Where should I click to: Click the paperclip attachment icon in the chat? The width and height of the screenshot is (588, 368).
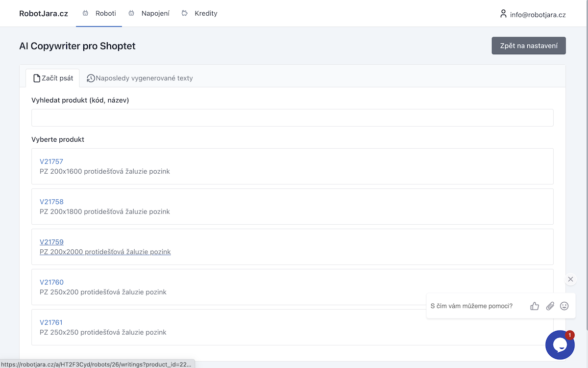(x=550, y=306)
